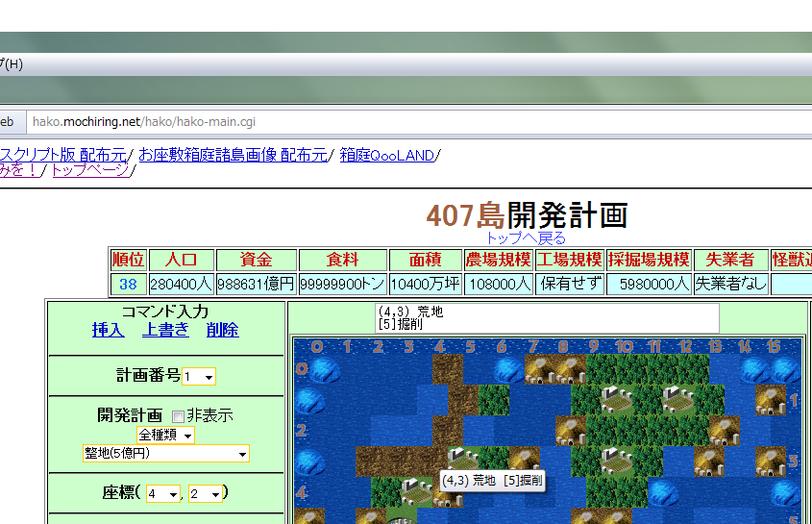Open the 座標 Y dropdown showing 2
The height and width of the screenshot is (524, 812).
(206, 494)
